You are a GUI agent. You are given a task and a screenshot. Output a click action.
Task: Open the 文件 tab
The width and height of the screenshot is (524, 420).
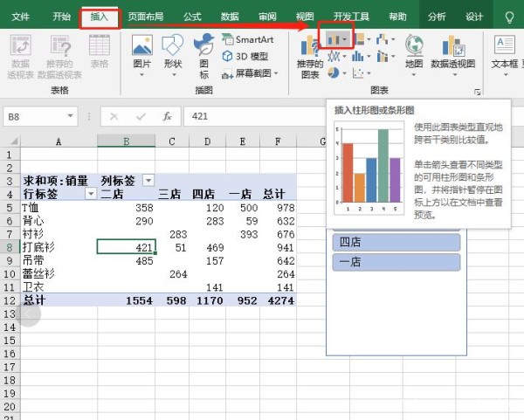[x=20, y=17]
